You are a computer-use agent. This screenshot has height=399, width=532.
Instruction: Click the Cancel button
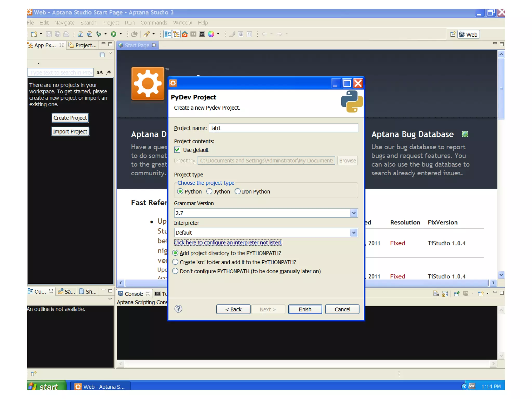(x=342, y=309)
